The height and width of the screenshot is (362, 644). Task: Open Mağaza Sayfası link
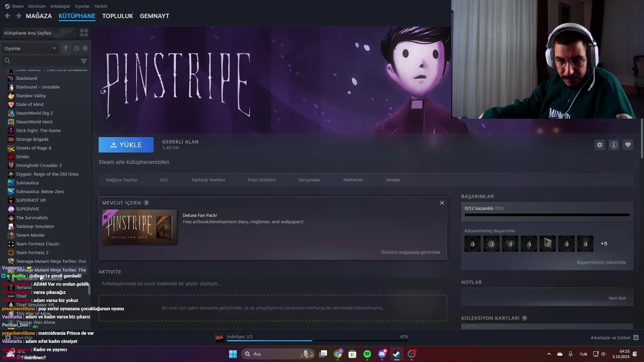point(121,180)
